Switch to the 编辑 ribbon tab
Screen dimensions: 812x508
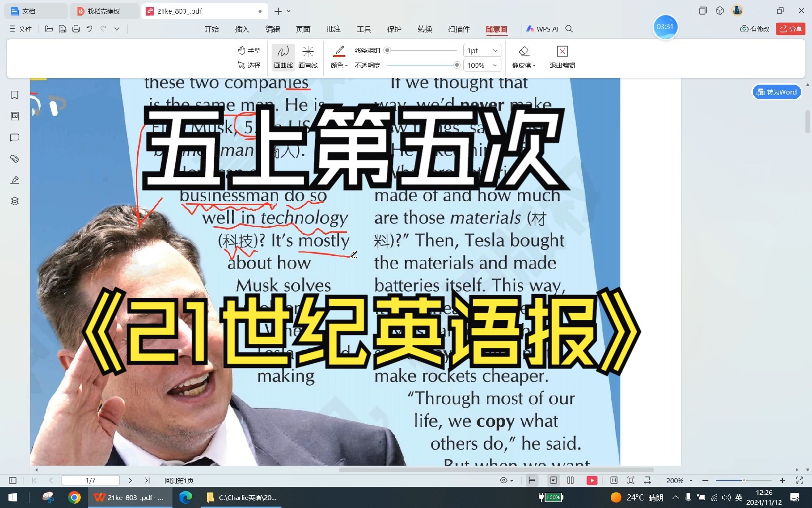273,29
